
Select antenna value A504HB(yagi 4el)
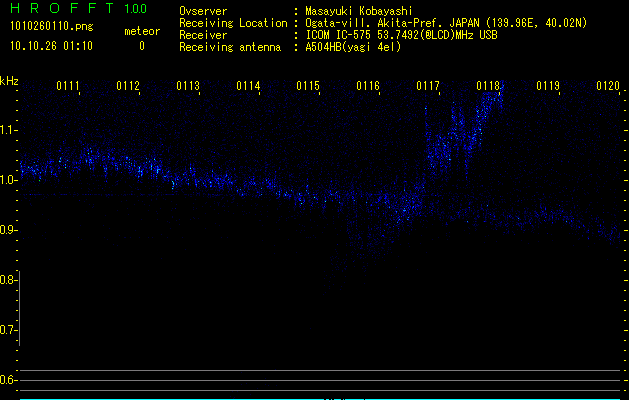pos(353,47)
